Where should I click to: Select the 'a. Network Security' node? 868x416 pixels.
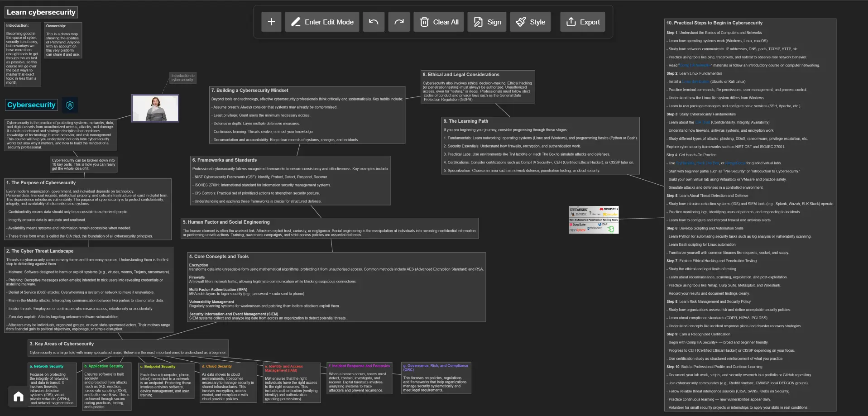(52, 384)
